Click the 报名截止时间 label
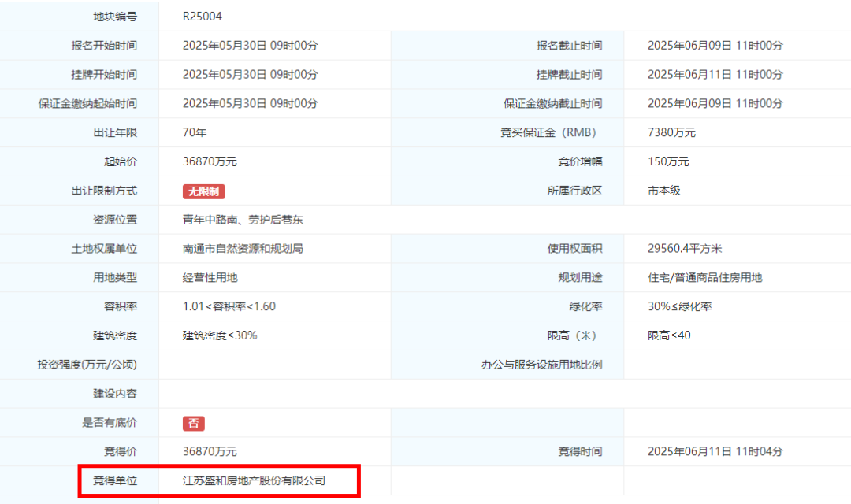Viewport: 851px width, 504px height. pyautogui.click(x=570, y=46)
